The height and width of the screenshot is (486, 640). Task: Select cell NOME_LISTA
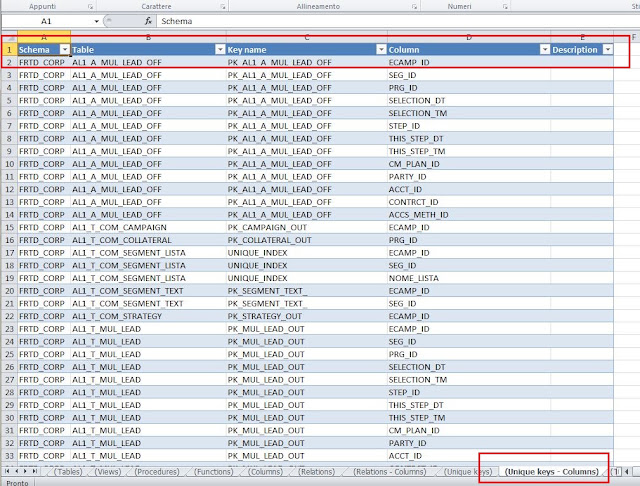point(469,278)
